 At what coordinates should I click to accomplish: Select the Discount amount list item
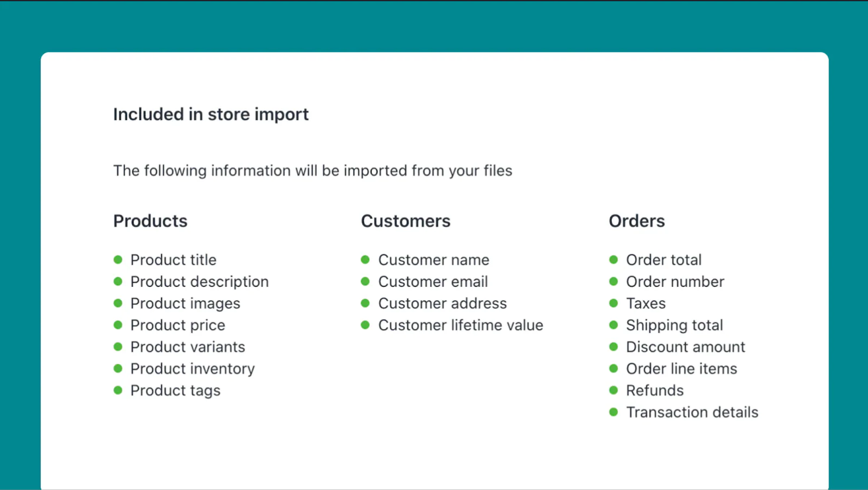click(685, 346)
